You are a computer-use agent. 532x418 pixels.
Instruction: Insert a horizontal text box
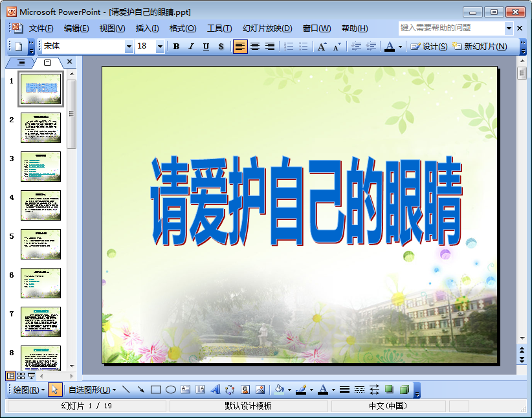pos(186,390)
